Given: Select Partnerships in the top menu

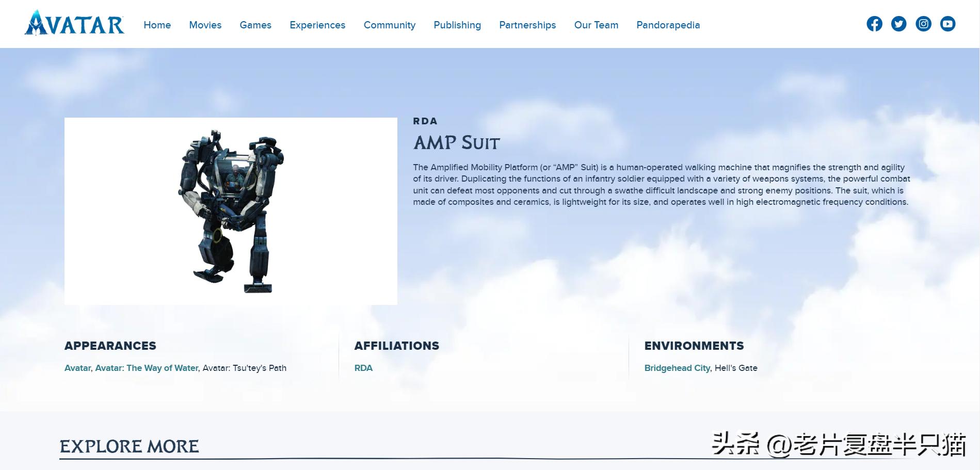Looking at the screenshot, I should coord(527,25).
